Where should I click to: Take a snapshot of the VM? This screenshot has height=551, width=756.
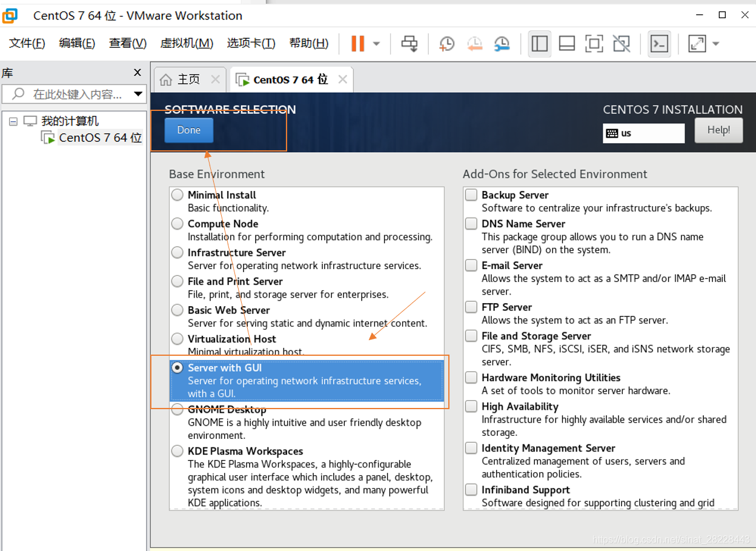(446, 44)
